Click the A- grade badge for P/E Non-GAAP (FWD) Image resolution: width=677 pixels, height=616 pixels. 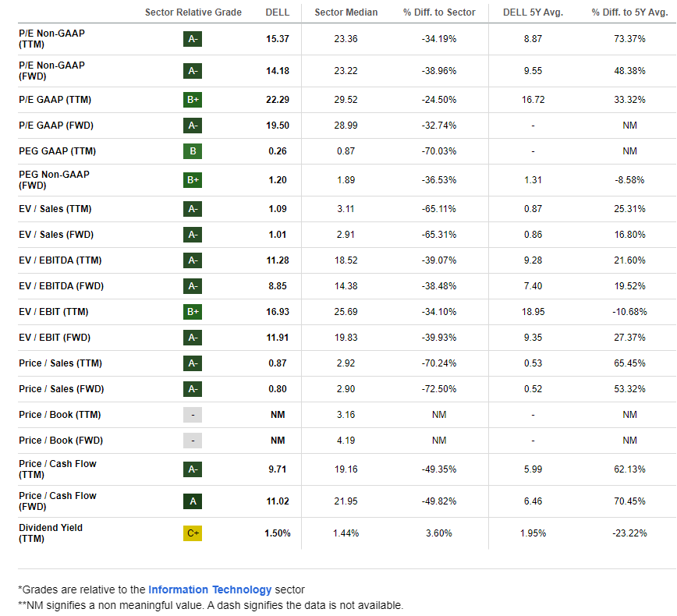[193, 71]
